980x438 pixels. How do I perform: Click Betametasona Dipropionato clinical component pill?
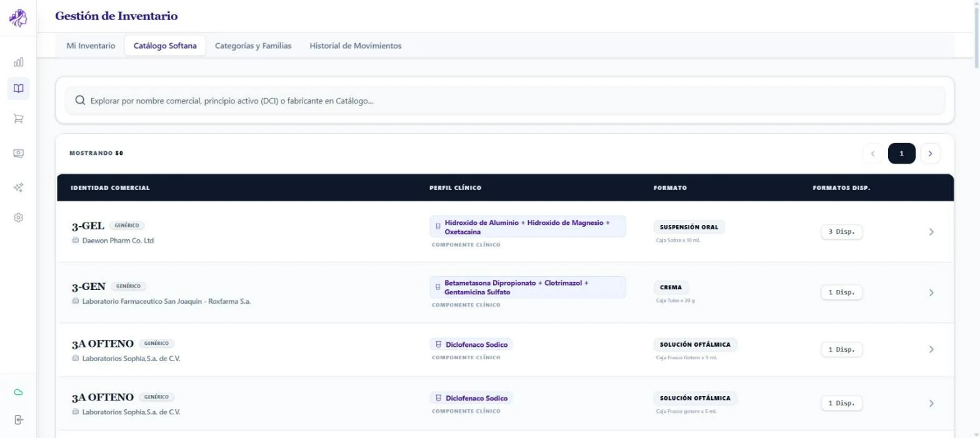point(527,287)
